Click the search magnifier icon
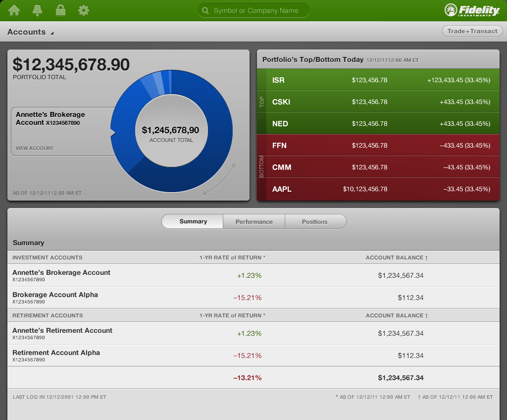 (x=205, y=11)
